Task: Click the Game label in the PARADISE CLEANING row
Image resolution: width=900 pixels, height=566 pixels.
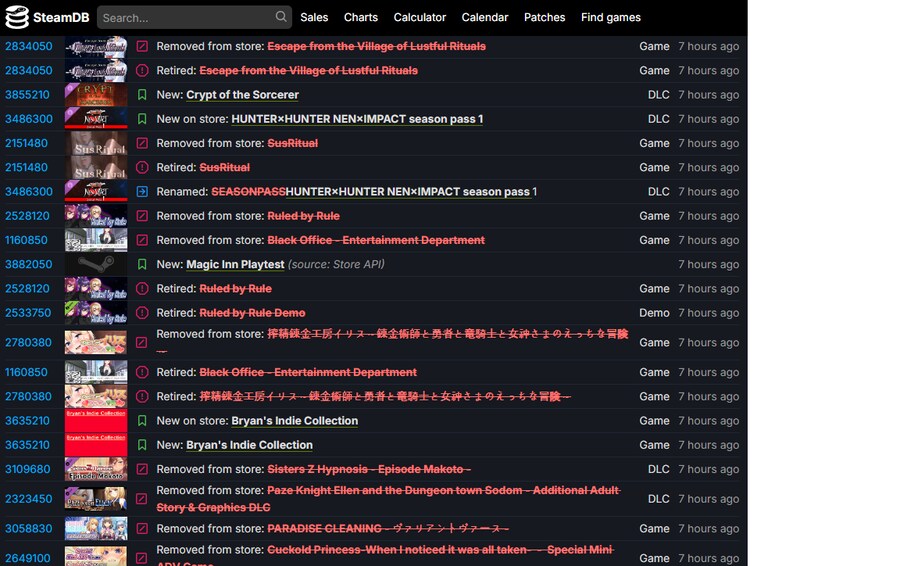Action: 654,529
